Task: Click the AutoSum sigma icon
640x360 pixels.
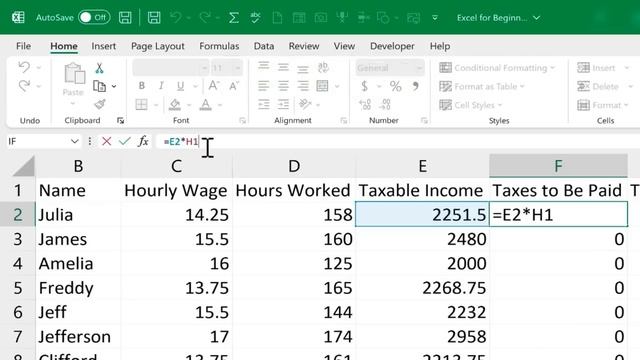Action: (233, 18)
